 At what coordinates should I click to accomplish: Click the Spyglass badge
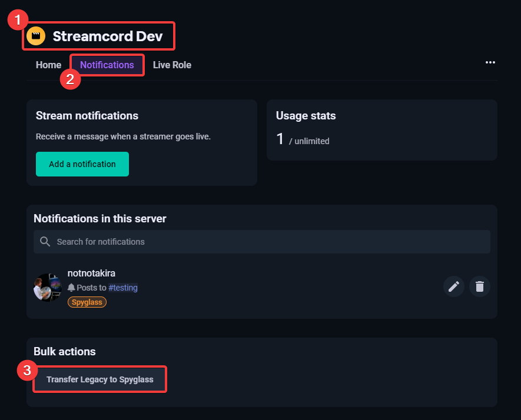point(87,302)
